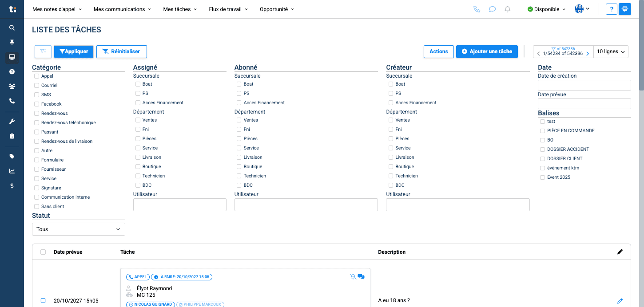Open the users group icon in the sidebar
Image resolution: width=644 pixels, height=307 pixels.
click(12, 86)
